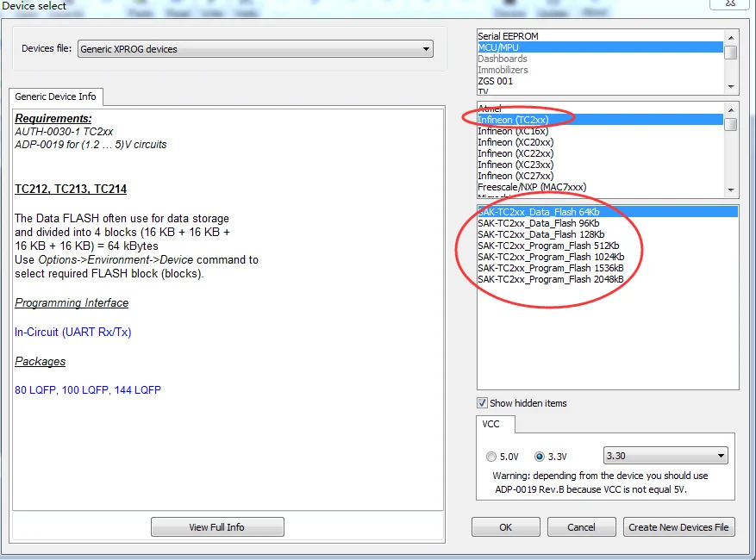Click category list scroll down arrow
Viewport: 756px width, 560px height.
pyautogui.click(x=731, y=87)
